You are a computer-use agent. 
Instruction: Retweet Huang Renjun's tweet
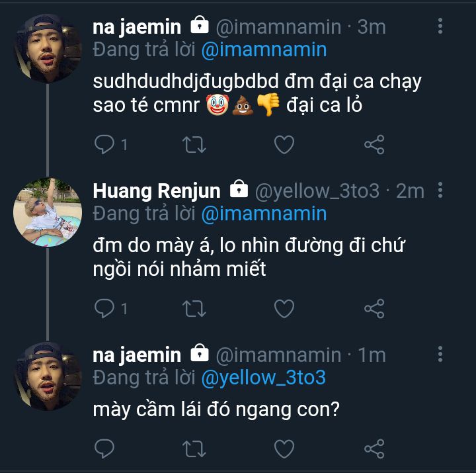pyautogui.click(x=194, y=308)
